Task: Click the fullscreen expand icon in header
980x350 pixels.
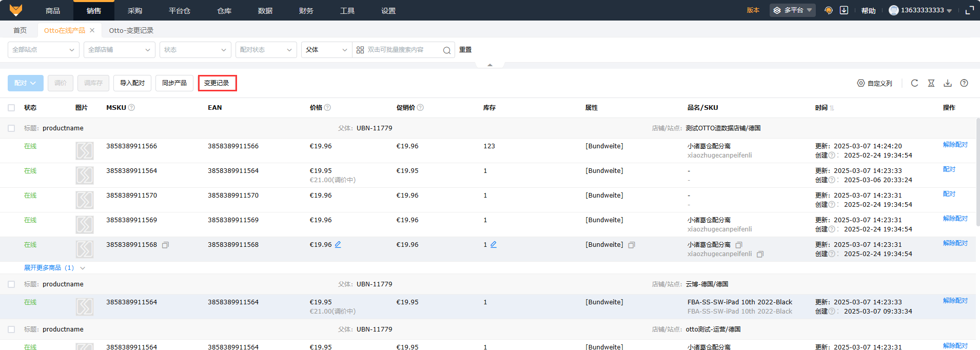Action: (x=969, y=10)
